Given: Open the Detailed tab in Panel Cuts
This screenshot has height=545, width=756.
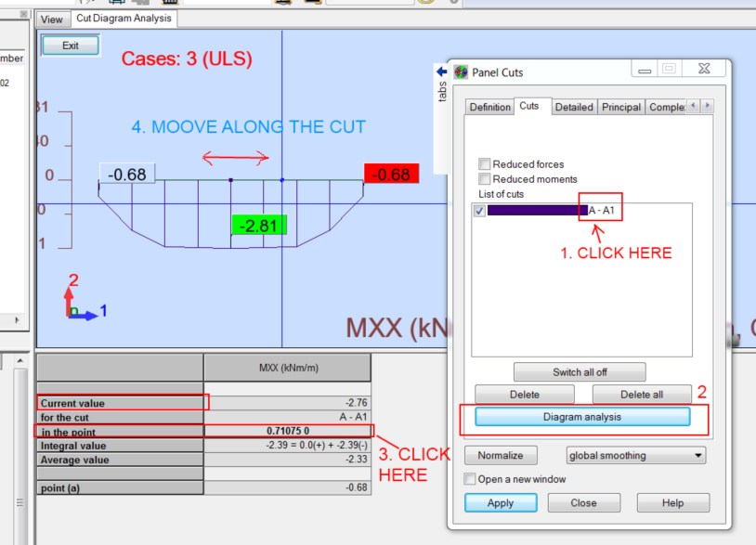Looking at the screenshot, I should tap(574, 107).
